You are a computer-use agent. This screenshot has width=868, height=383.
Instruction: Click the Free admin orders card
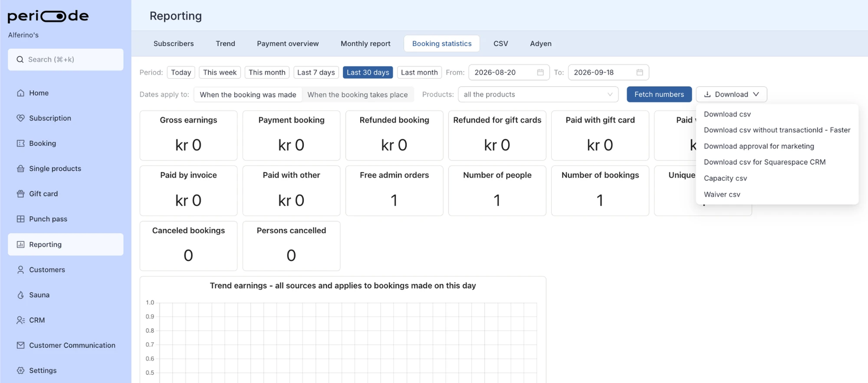(394, 190)
